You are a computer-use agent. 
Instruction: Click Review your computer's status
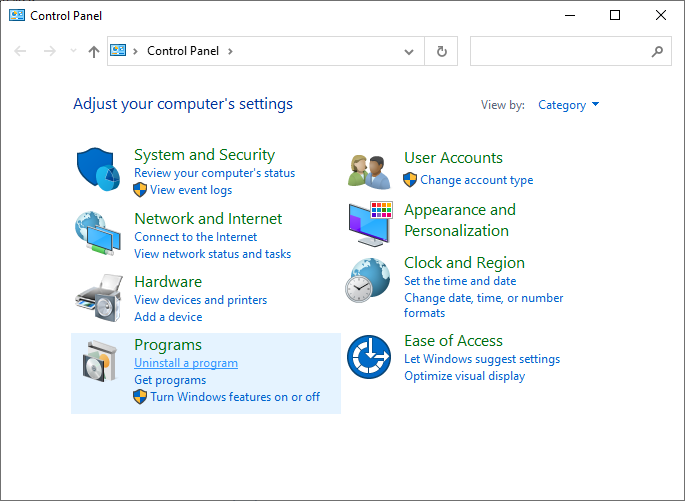point(214,173)
